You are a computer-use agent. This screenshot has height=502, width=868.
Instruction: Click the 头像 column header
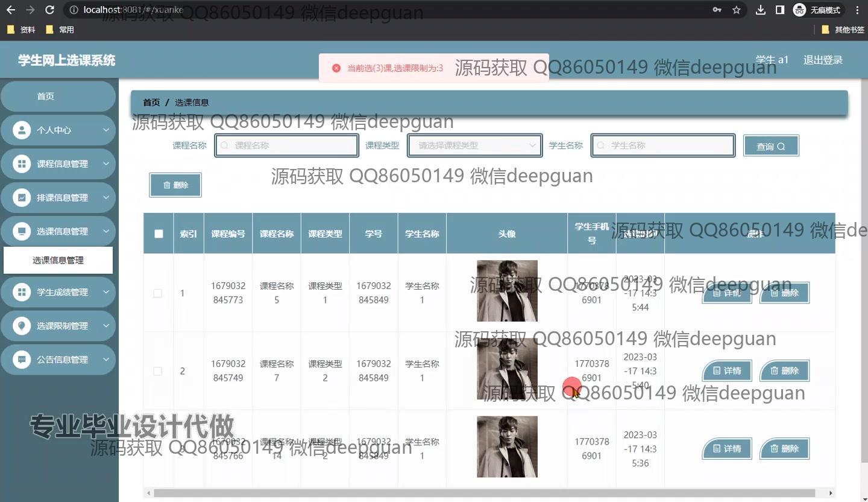pyautogui.click(x=507, y=234)
